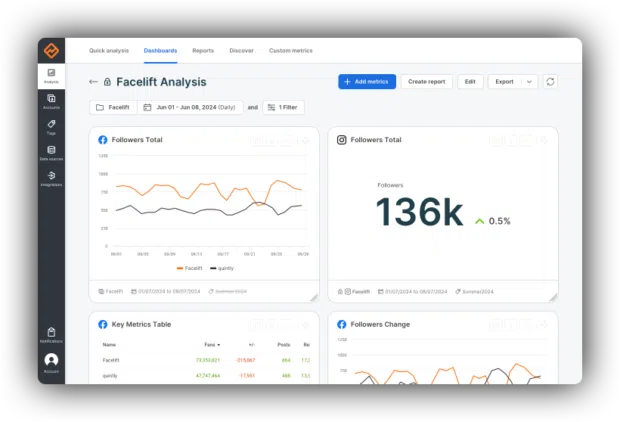Screen dimensions: 620x422
Task: Open Integrations in the sidebar
Action: pos(51,178)
